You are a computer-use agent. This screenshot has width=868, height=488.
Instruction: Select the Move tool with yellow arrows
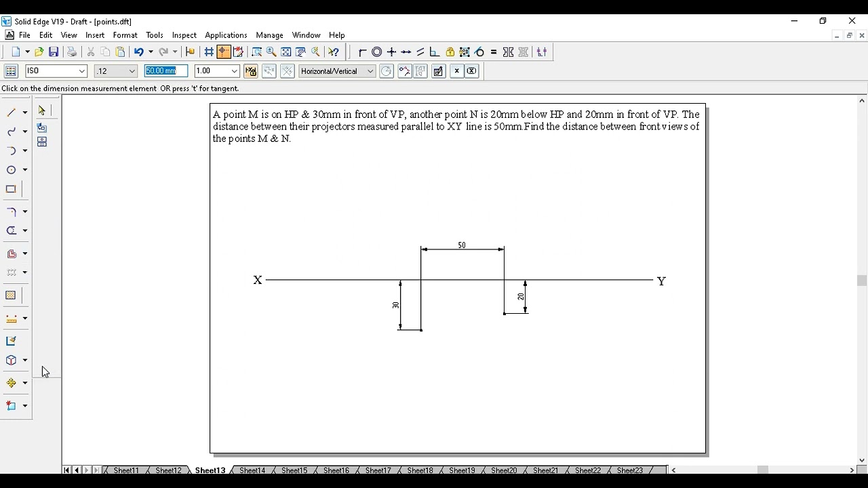pos(12,383)
